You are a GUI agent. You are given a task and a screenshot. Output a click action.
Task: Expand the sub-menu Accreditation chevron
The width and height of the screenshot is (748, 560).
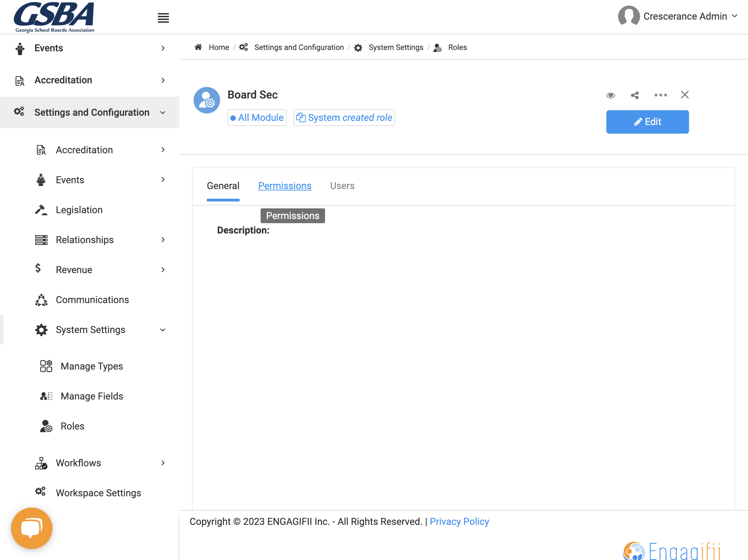[163, 149]
